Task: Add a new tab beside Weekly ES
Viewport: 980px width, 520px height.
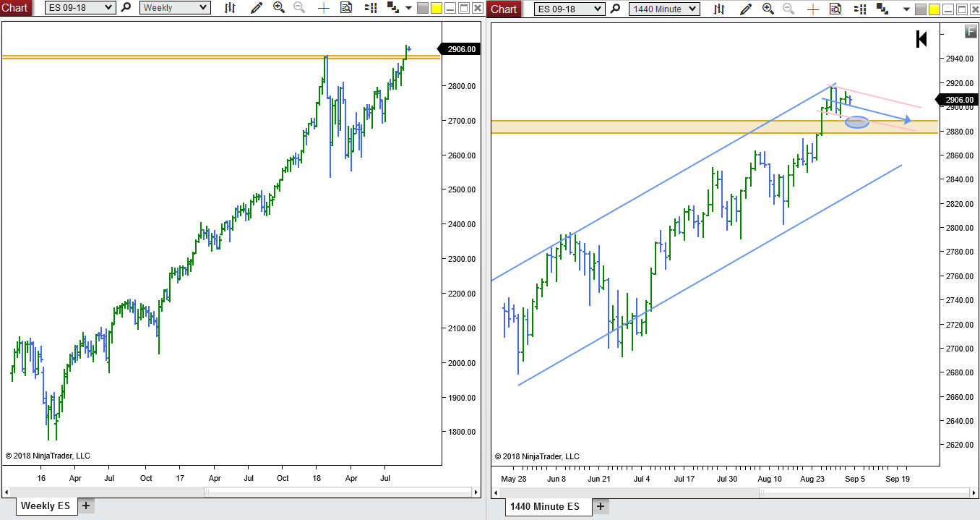Action: click(85, 506)
